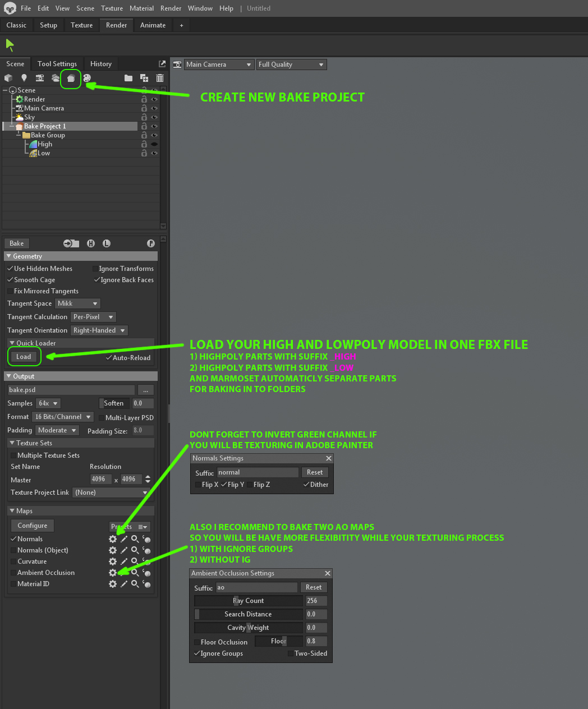The width and height of the screenshot is (588, 709).
Task: Open Tangent Orientation Right-Handed dropdown
Action: (x=99, y=330)
